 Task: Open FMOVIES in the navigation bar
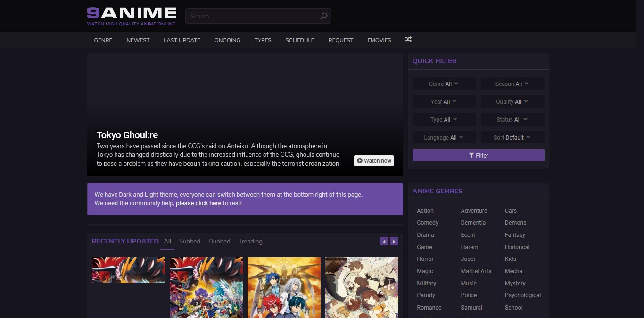point(380,40)
